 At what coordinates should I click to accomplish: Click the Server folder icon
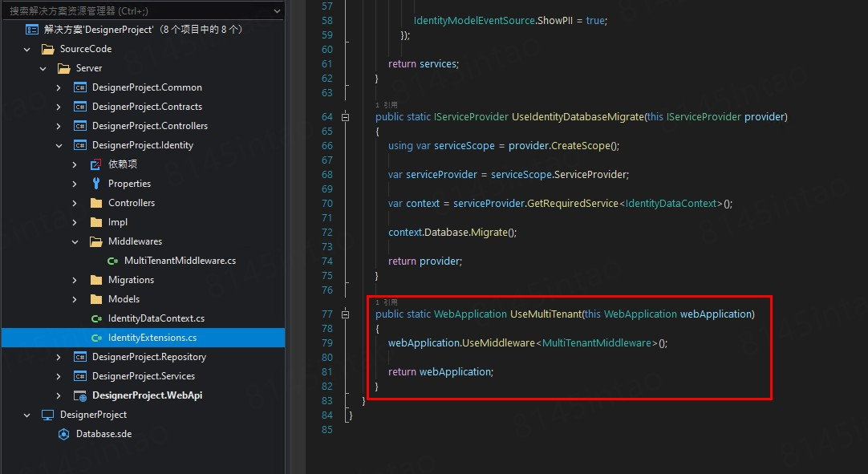tap(64, 68)
